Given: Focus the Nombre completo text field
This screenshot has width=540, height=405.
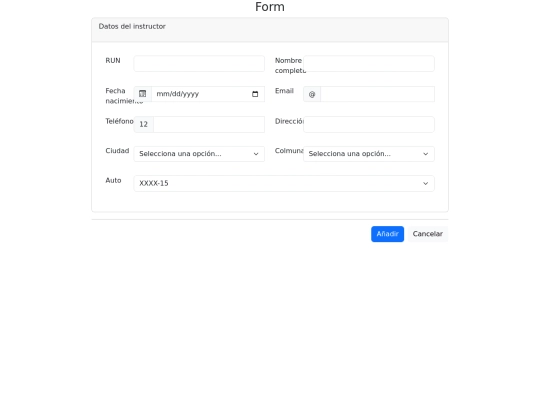Looking at the screenshot, I should click(369, 64).
